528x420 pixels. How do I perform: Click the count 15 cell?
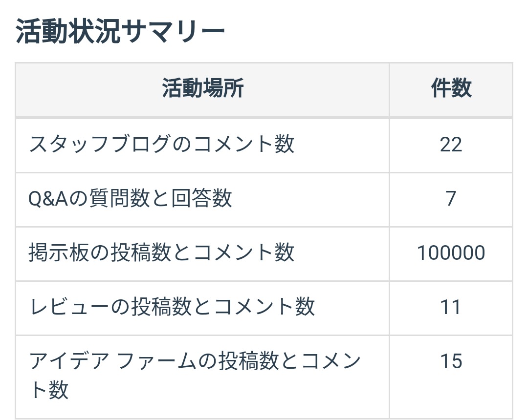[451, 362]
